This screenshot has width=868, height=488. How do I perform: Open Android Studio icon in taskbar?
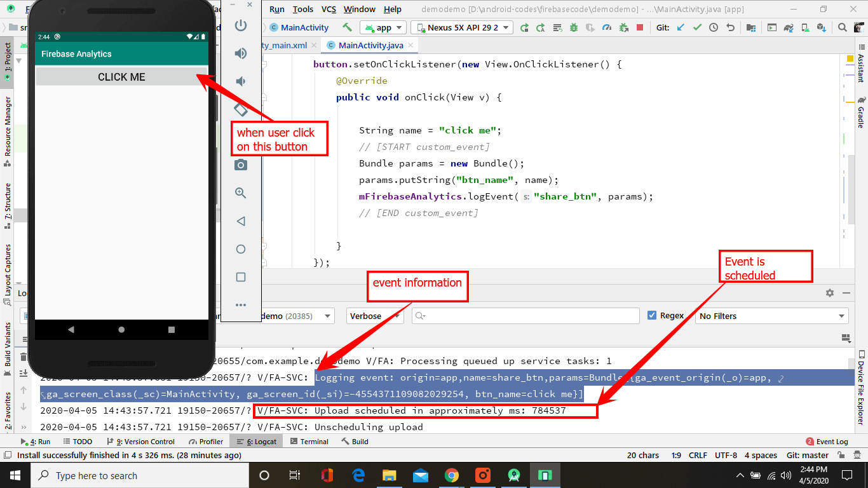[514, 475]
